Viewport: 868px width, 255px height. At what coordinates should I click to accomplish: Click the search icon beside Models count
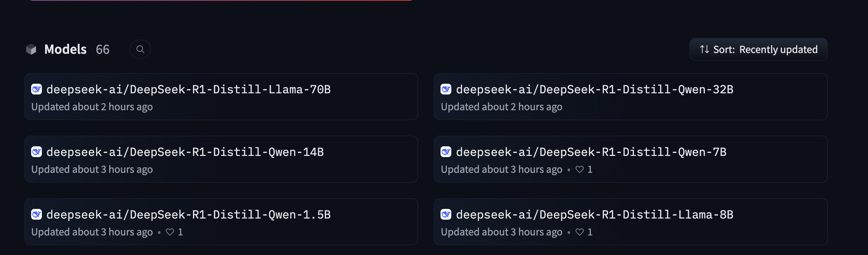[x=140, y=50]
